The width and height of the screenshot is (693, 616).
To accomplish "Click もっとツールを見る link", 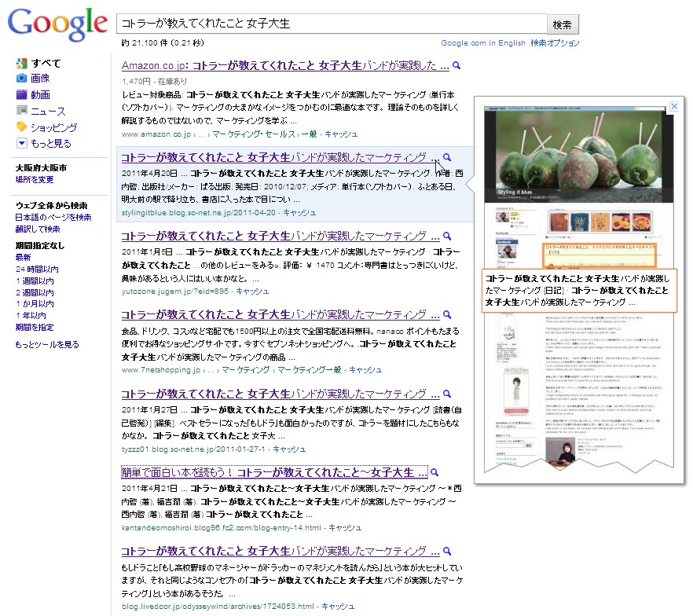I will 47,344.
